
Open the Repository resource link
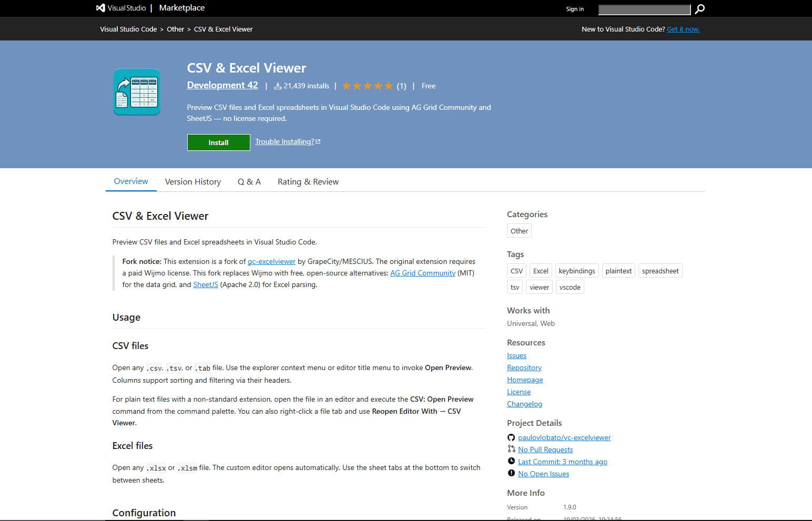click(524, 367)
